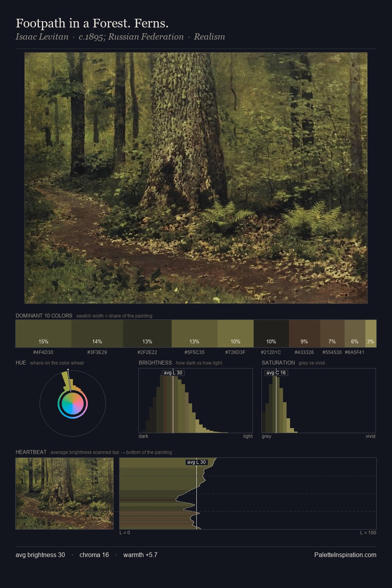
Task: Click the 9% swatch #433326
Action: click(305, 334)
